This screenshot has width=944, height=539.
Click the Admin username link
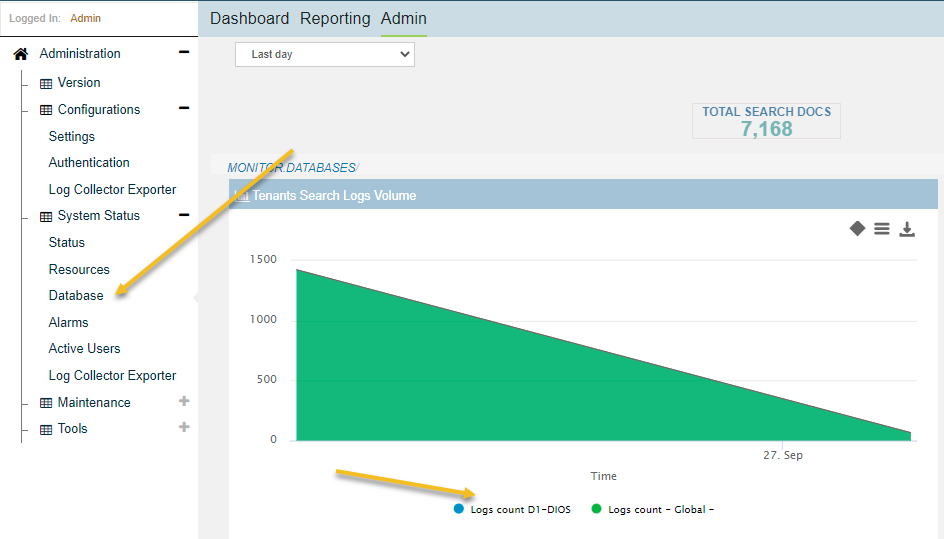coord(85,19)
